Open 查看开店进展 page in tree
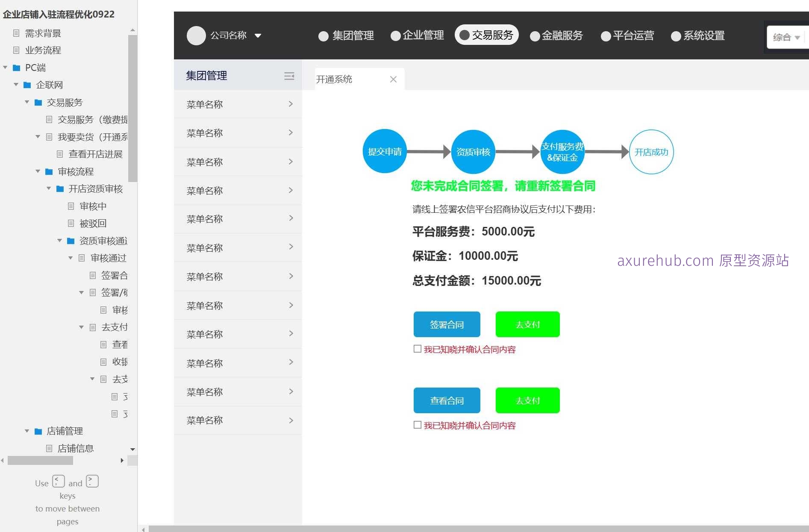This screenshot has width=809, height=532. tap(96, 154)
